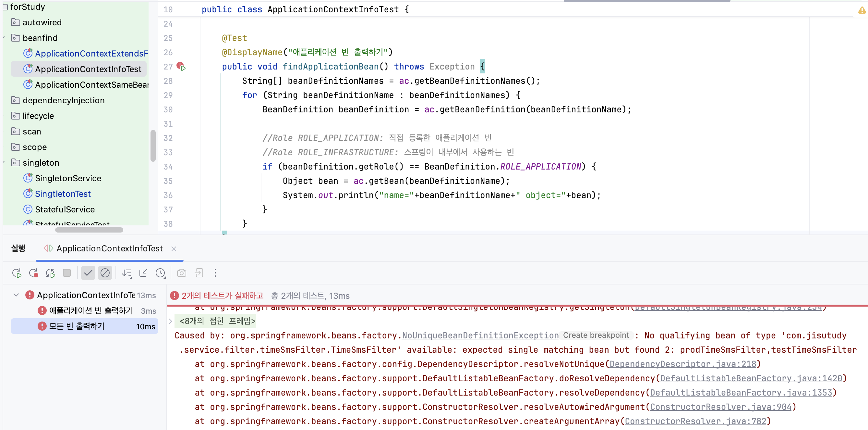Rerun the ApplicationContextInfoTest run
The width and height of the screenshot is (868, 430).
click(x=17, y=273)
